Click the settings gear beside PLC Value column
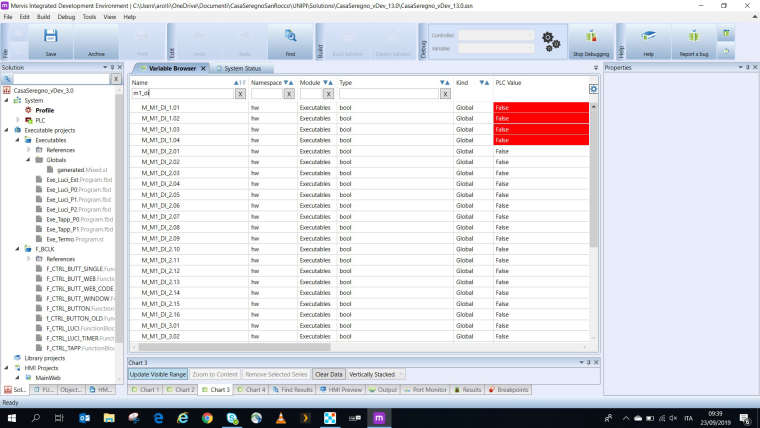The height and width of the screenshot is (428, 760). [593, 89]
